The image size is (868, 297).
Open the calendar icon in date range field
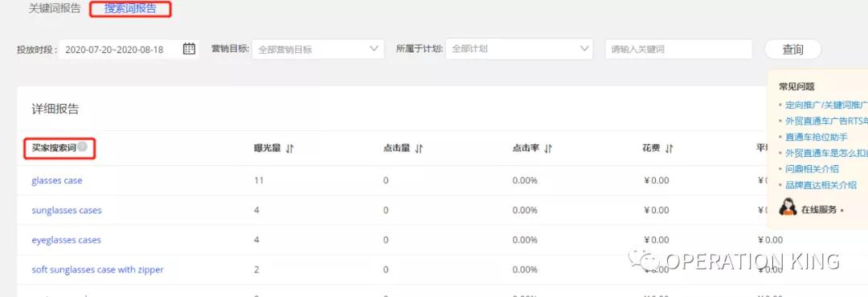point(189,49)
